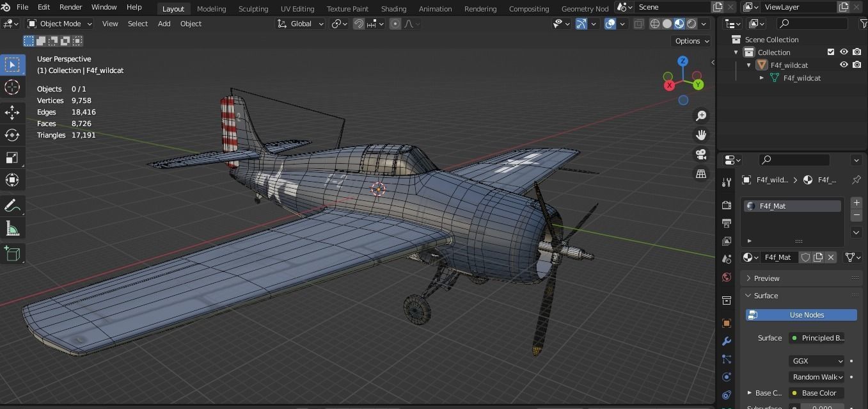The image size is (868, 409).
Task: Disable camera render visibility for Collection
Action: [856, 52]
